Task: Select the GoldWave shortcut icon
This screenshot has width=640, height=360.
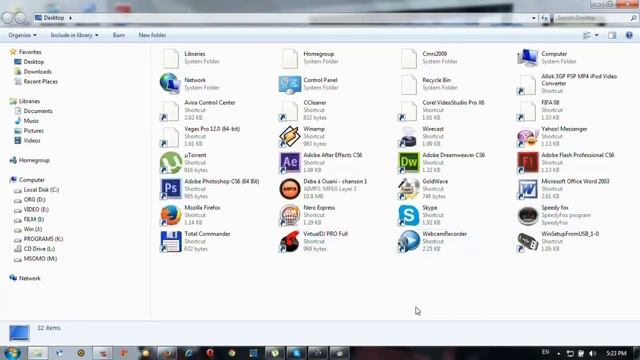Action: [x=408, y=189]
